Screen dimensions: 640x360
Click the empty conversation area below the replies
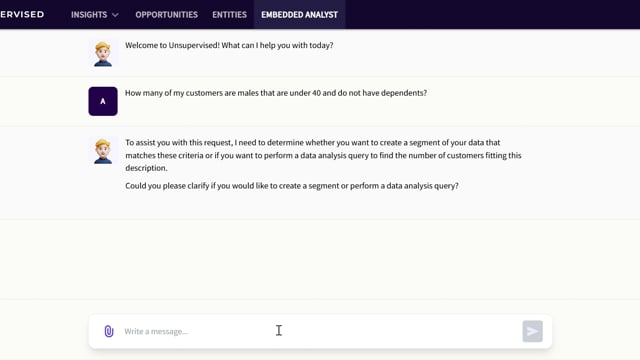tap(320, 259)
